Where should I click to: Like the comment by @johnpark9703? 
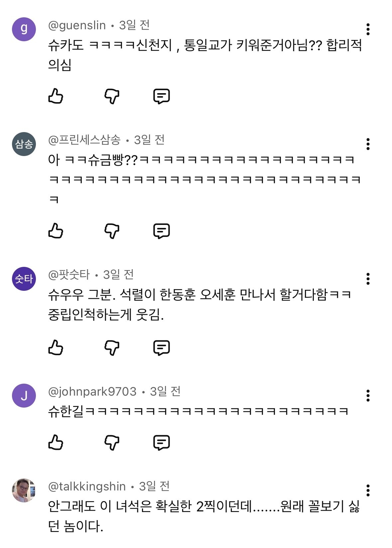(56, 443)
